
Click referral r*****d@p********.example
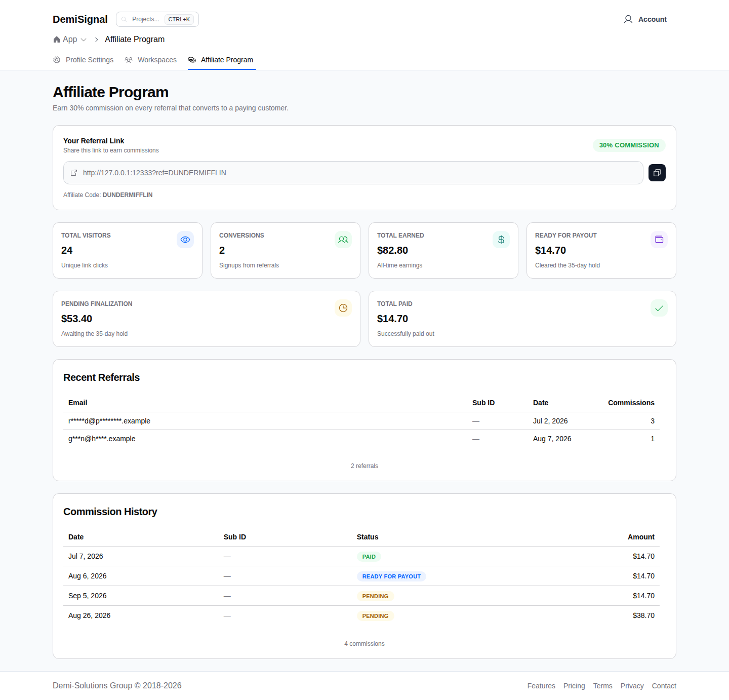click(109, 421)
